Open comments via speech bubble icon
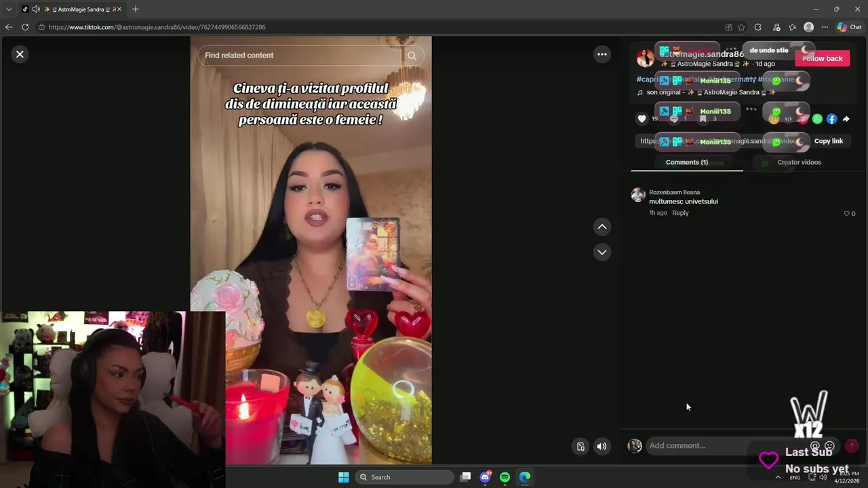This screenshot has height=488, width=868. pyautogui.click(x=673, y=119)
